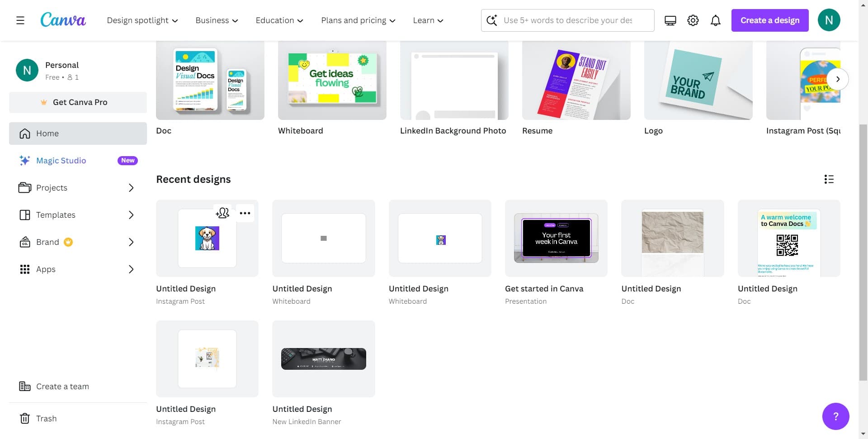868x439 pixels.
Task: Click the magic search sparkle icon
Action: [x=492, y=20]
